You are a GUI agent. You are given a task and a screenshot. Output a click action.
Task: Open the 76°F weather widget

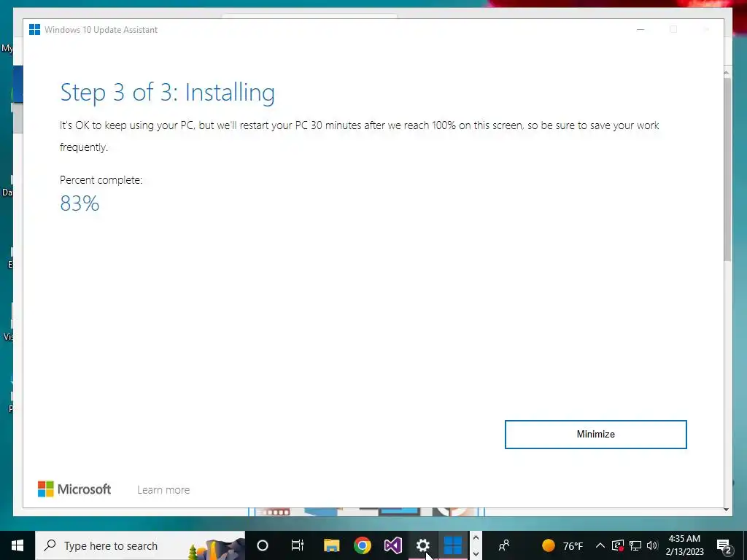562,545
